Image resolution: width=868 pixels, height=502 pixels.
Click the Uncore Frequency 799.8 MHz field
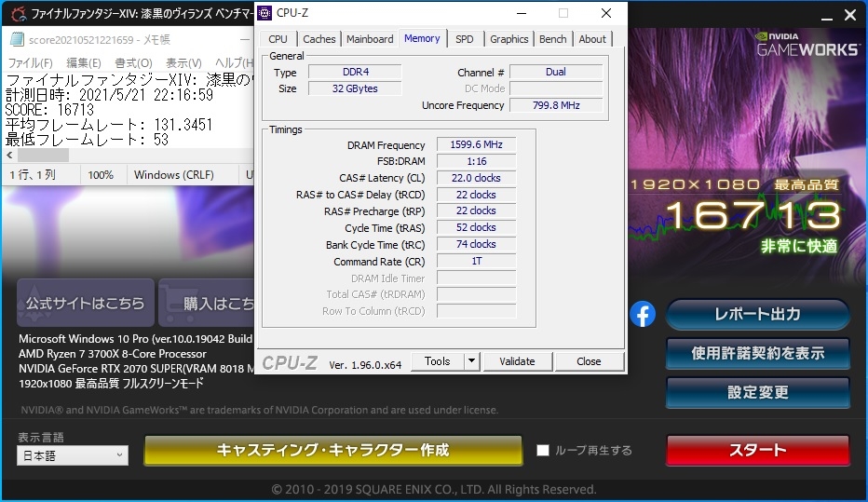[x=556, y=105]
